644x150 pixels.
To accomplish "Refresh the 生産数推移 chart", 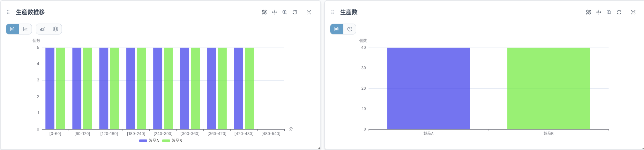I will (295, 12).
